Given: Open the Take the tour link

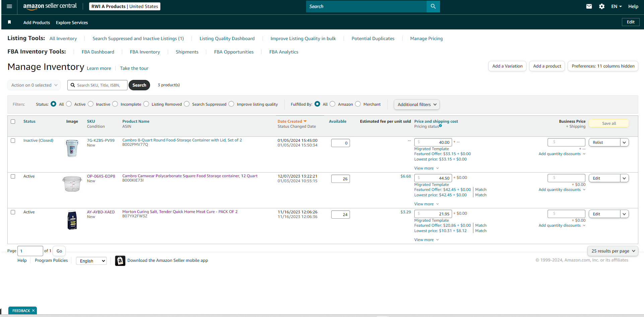Looking at the screenshot, I should [x=134, y=68].
